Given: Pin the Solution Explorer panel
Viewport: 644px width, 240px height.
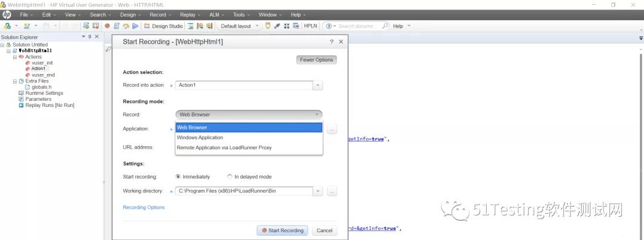Looking at the screenshot, I should tap(89, 37).
